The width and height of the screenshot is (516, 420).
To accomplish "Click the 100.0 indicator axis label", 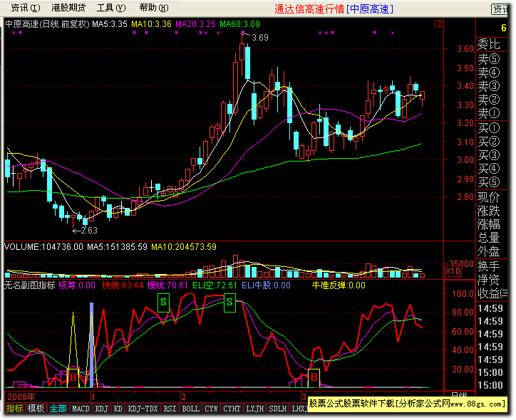I will (463, 294).
